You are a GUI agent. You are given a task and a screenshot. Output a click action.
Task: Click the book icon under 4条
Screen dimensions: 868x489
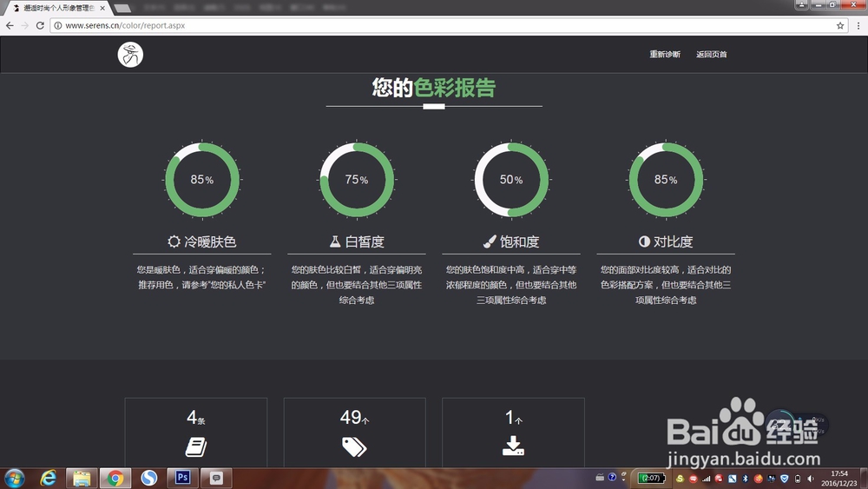coord(196,447)
